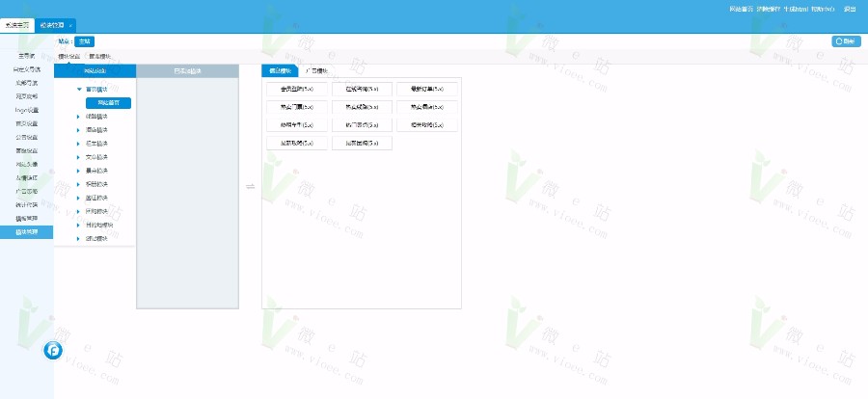Screen dimensions: 868x399
Task: Click the 主站 site button
Action: (x=84, y=41)
